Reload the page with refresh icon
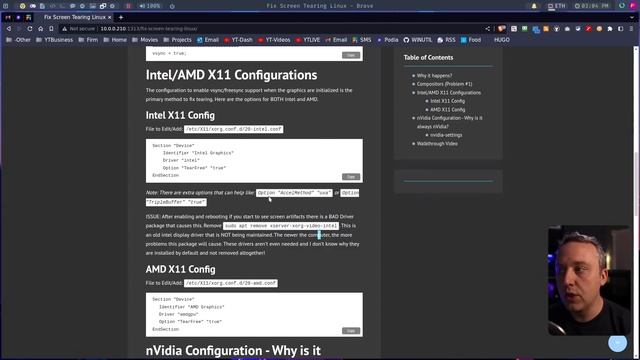The width and height of the screenshot is (640, 360). (29, 29)
